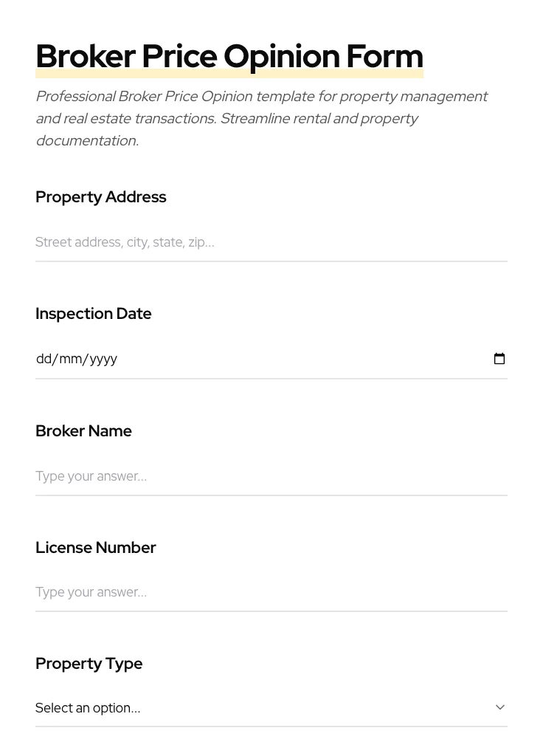This screenshot has height=756, width=543.
Task: Click the Property Type heading
Action: [x=89, y=663]
